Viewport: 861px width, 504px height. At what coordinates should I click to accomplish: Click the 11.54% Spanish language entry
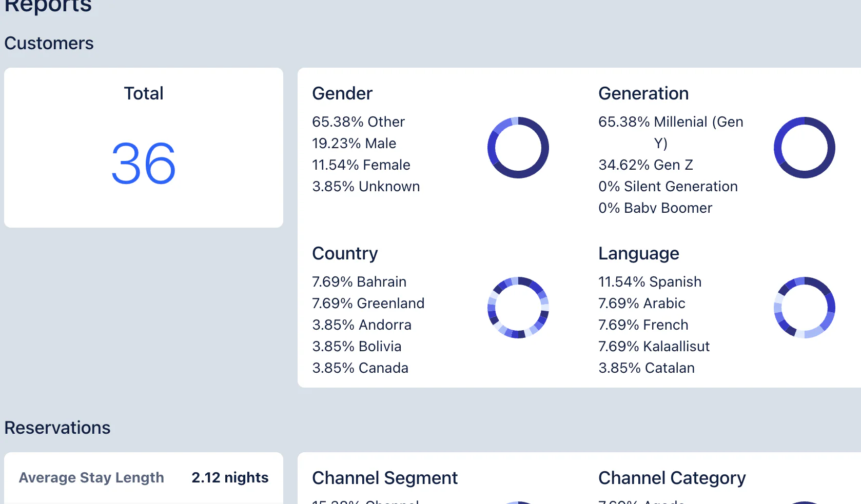[650, 282]
